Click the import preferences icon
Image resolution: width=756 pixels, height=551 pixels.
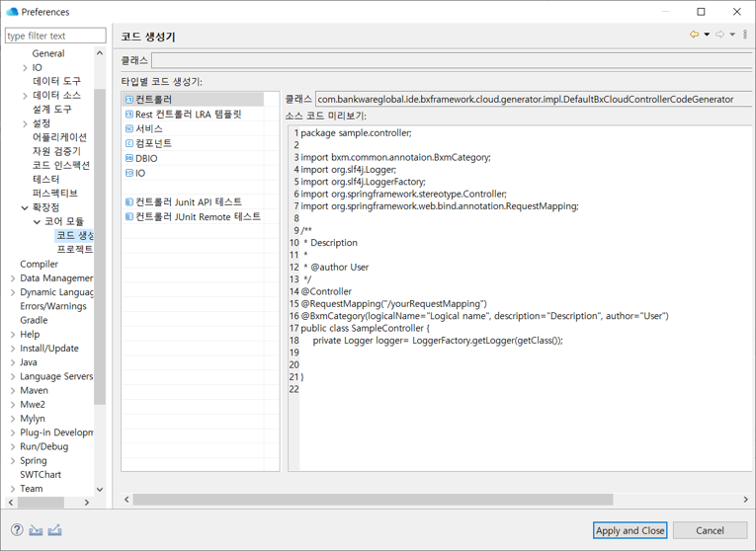[36, 530]
